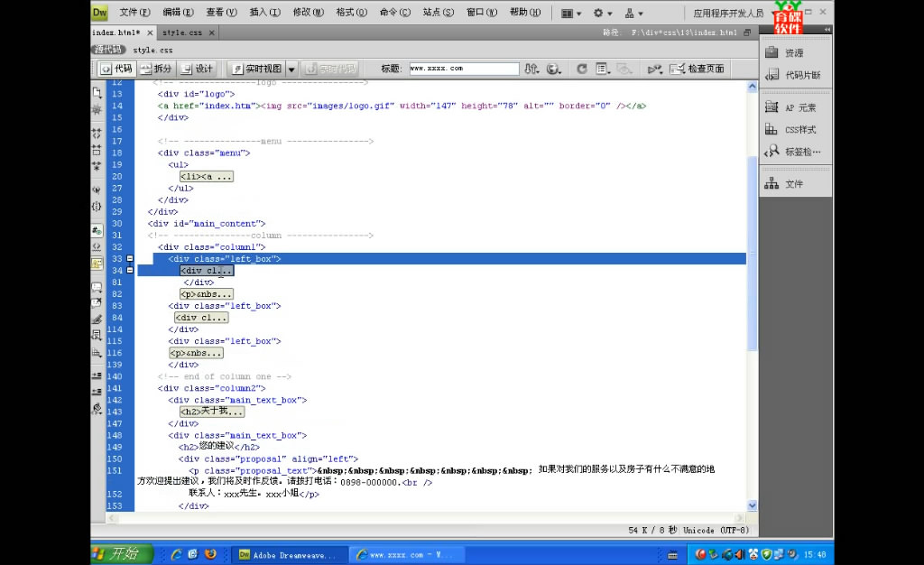Click Source Code (源代码) related file button

109,50
